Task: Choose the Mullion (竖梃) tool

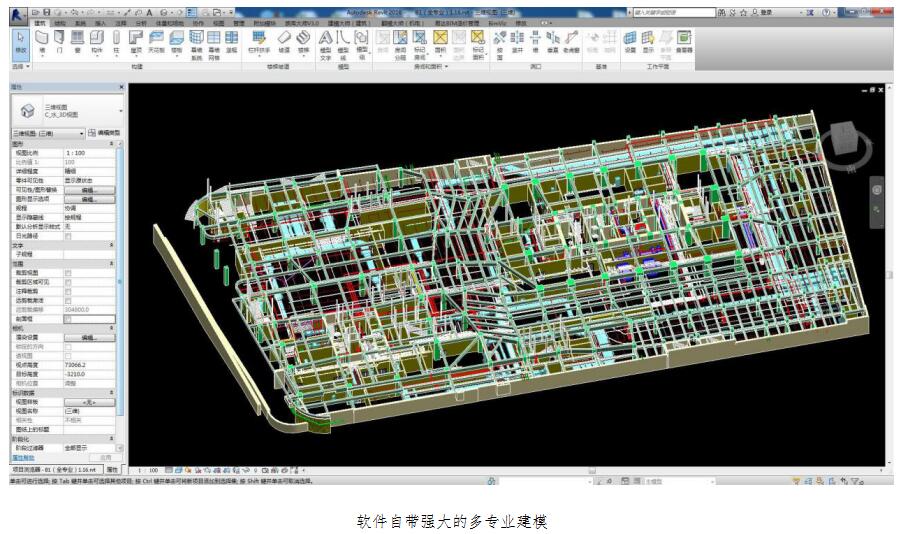Action: (232, 43)
